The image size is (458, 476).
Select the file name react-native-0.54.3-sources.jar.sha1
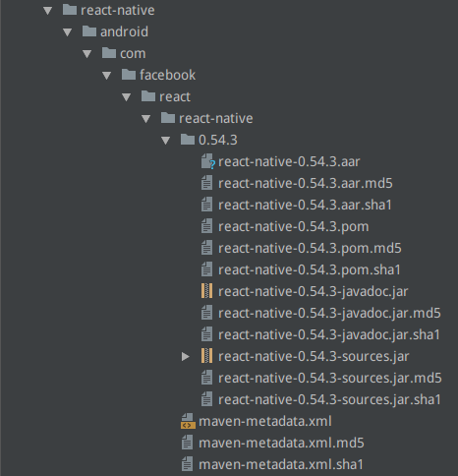tap(329, 400)
